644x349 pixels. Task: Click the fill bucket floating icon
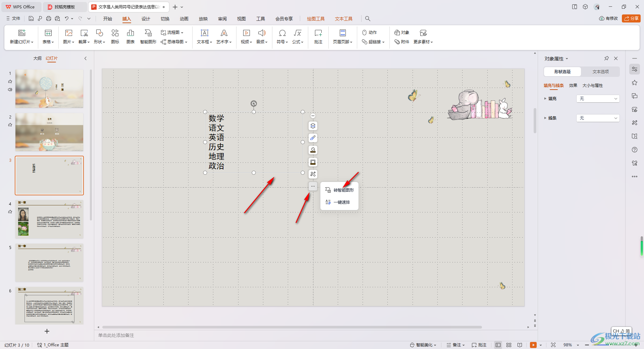coord(313,150)
